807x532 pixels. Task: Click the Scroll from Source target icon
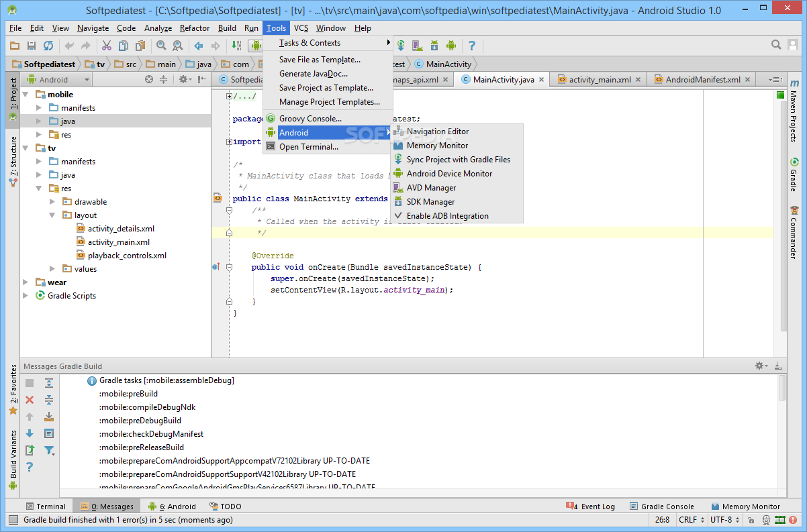pos(149,79)
